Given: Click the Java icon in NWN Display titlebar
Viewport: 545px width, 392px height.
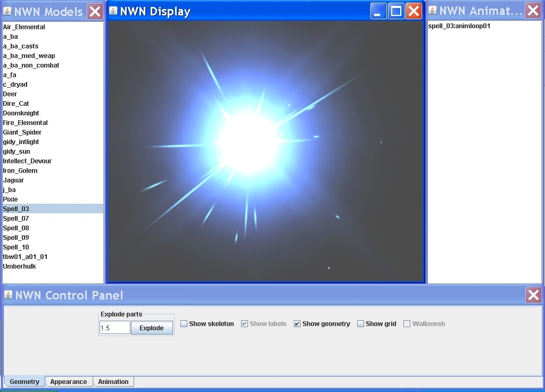Looking at the screenshot, I should click(113, 11).
